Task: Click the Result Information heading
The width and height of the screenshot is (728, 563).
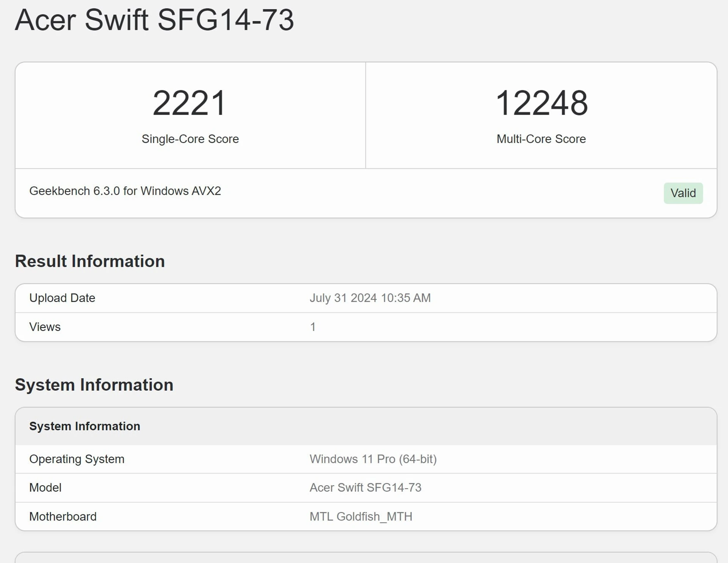Action: point(90,261)
